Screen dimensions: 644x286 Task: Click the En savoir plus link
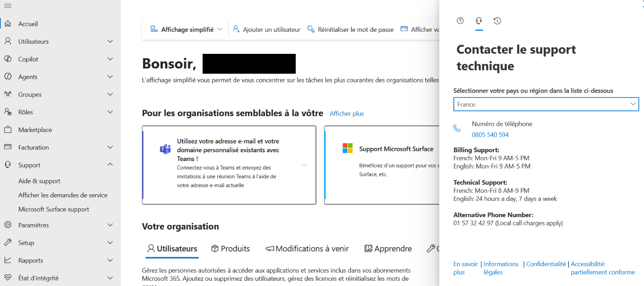point(466,268)
